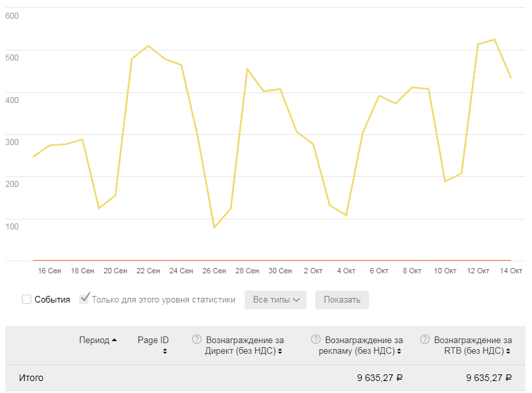532x393 pixels.
Task: Click the 500 y-axis label
Action: (12, 58)
